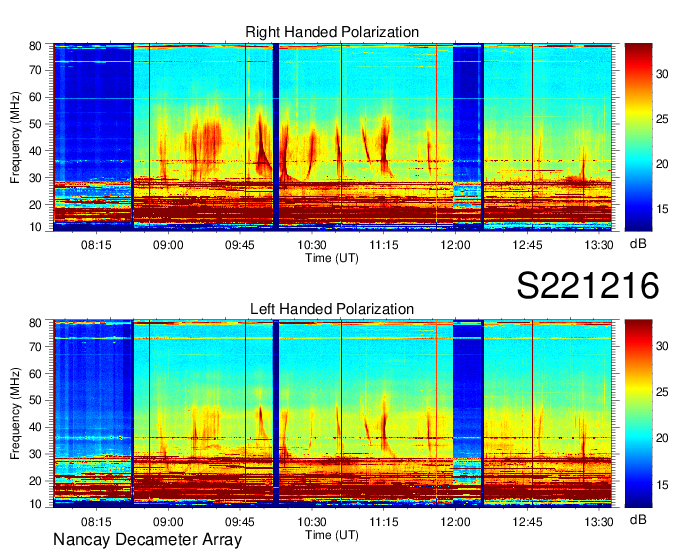Click the 11:15 tick under Left Handed plot

pyautogui.click(x=384, y=522)
